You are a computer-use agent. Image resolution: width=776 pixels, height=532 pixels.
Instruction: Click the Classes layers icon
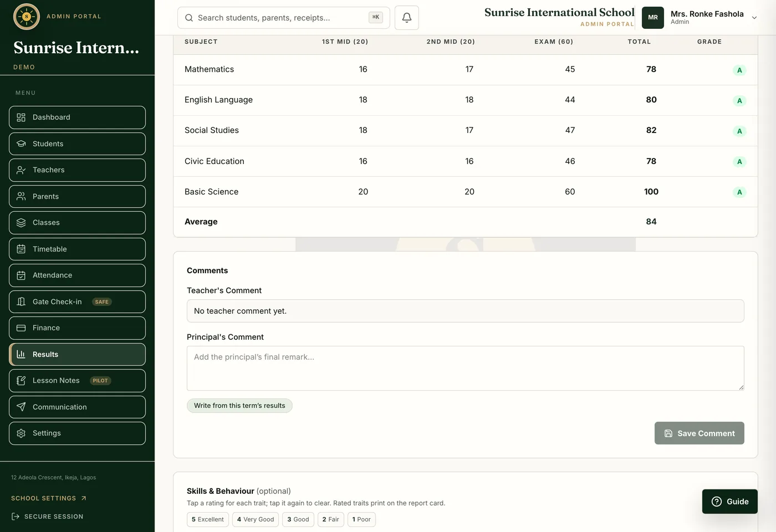pyautogui.click(x=21, y=223)
